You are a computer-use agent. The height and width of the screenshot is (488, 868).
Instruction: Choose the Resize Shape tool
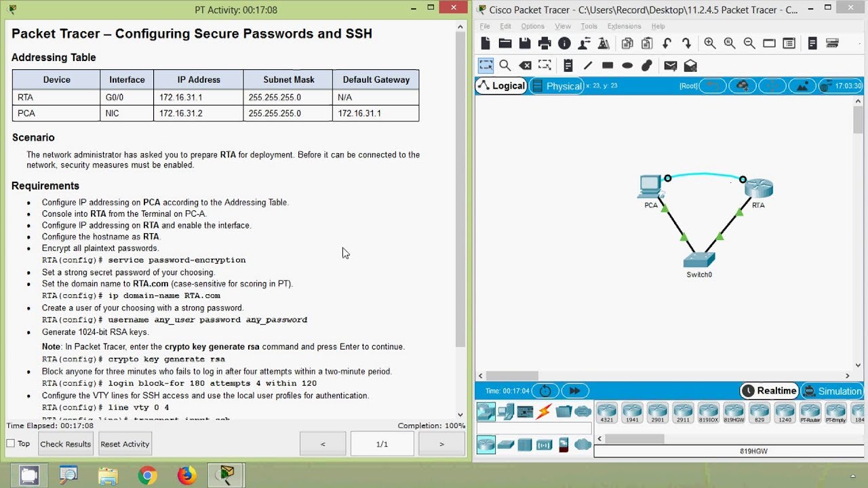pyautogui.click(x=545, y=65)
